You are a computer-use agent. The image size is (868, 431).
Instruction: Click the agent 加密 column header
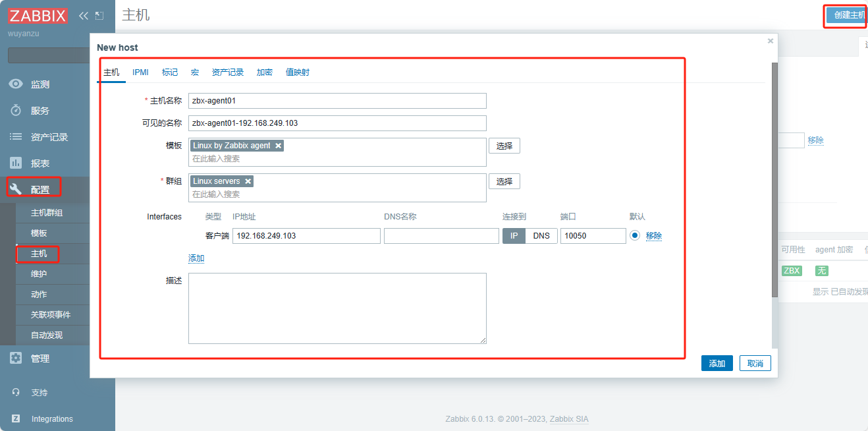(834, 250)
